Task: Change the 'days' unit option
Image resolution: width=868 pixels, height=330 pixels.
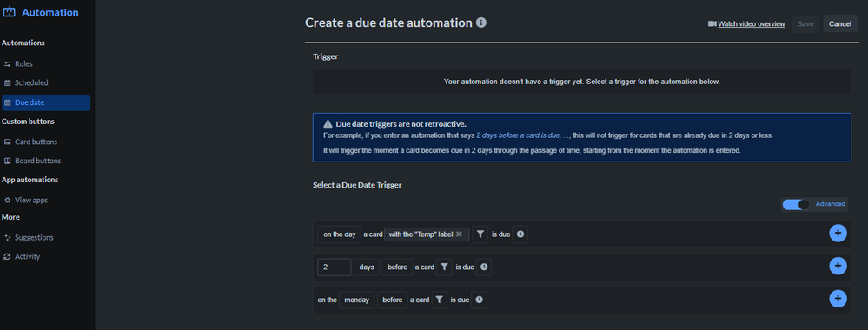Action: click(x=367, y=267)
